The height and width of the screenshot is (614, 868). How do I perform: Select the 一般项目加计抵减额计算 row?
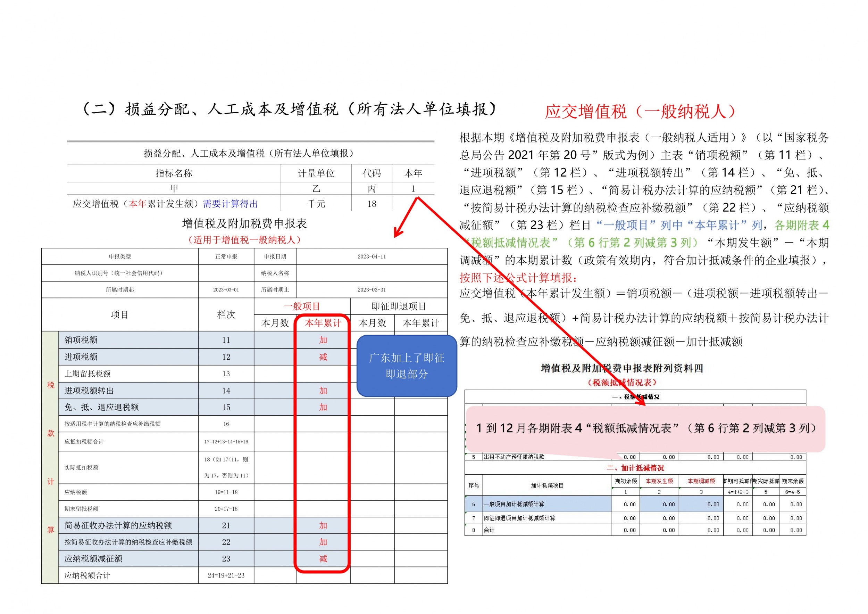(514, 504)
